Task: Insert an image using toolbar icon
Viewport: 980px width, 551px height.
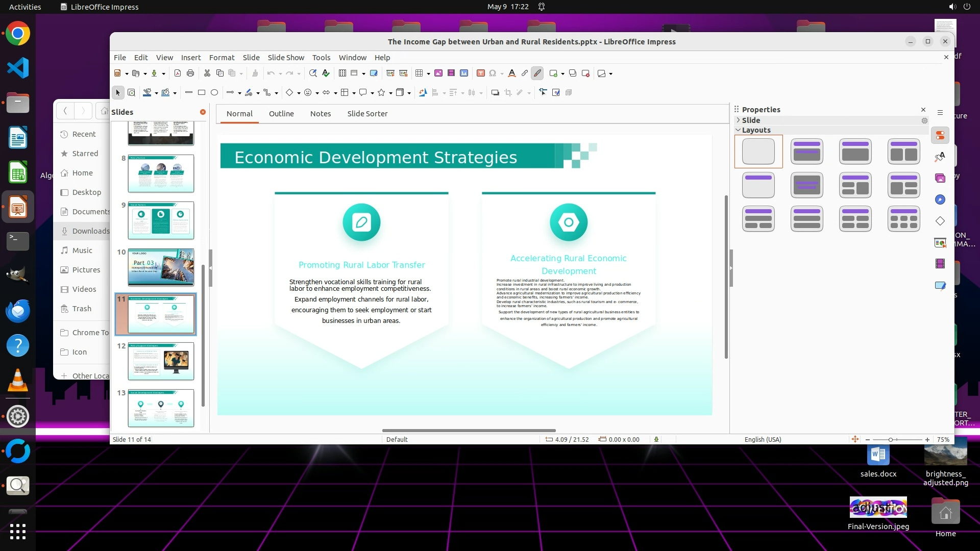Action: (438, 73)
